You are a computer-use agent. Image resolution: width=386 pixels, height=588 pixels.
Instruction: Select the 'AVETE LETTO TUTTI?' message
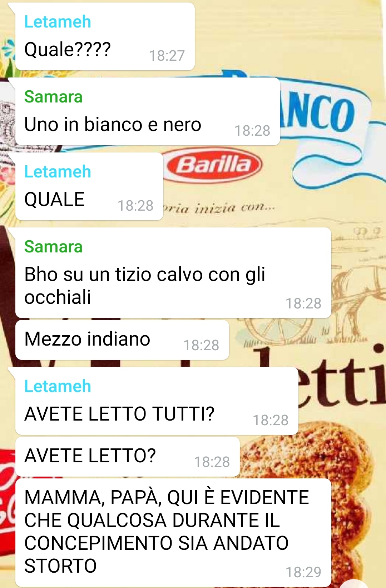click(x=157, y=401)
